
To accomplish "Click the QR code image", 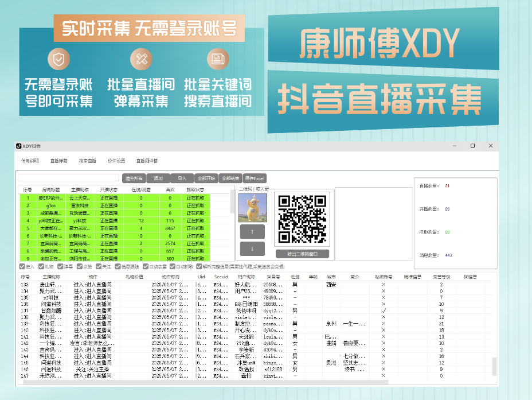I will click(x=302, y=219).
